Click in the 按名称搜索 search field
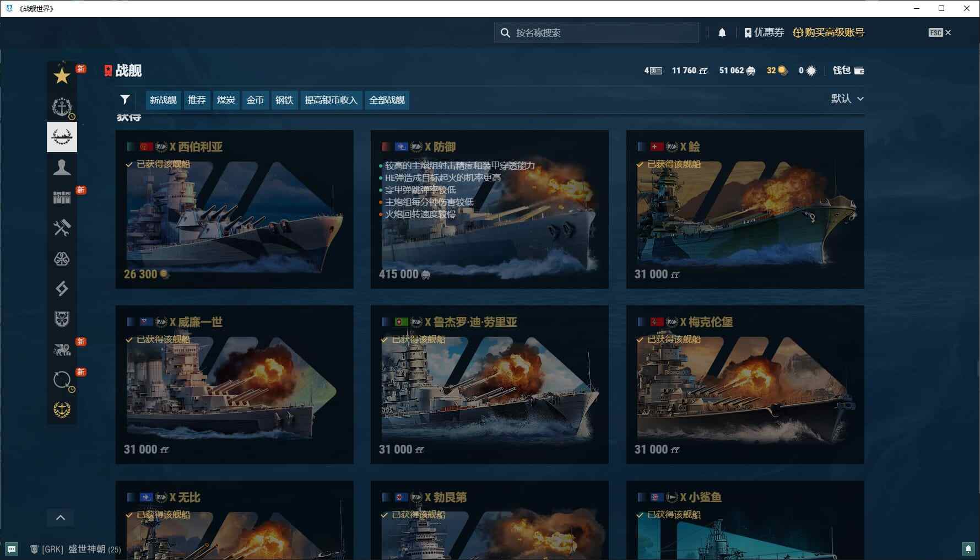 pos(597,33)
